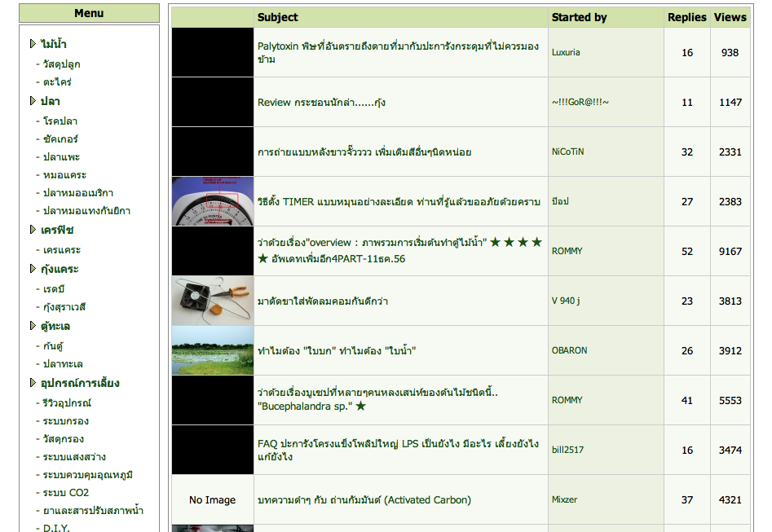Go to หมอแคระ submenu
The image size is (772, 532).
pyautogui.click(x=64, y=174)
